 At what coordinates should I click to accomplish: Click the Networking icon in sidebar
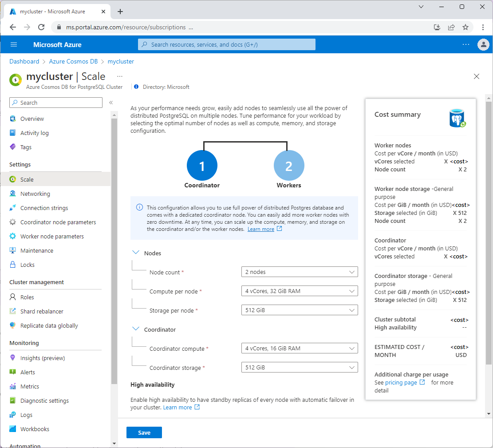(x=13, y=194)
